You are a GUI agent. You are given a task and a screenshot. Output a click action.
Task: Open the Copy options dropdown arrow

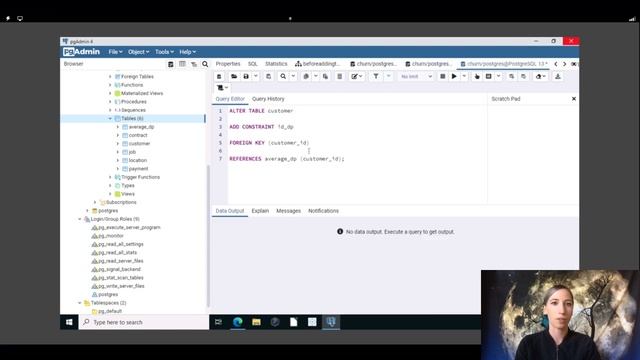[x=316, y=76]
